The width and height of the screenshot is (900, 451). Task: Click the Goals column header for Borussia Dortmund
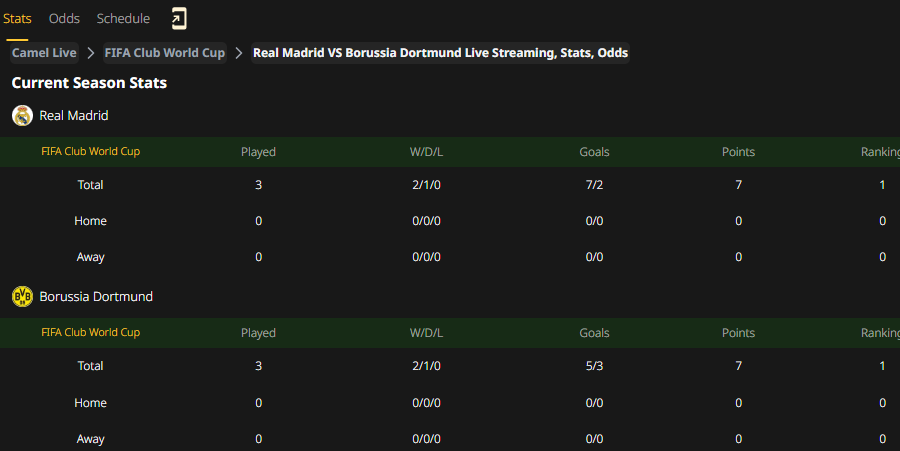(594, 333)
